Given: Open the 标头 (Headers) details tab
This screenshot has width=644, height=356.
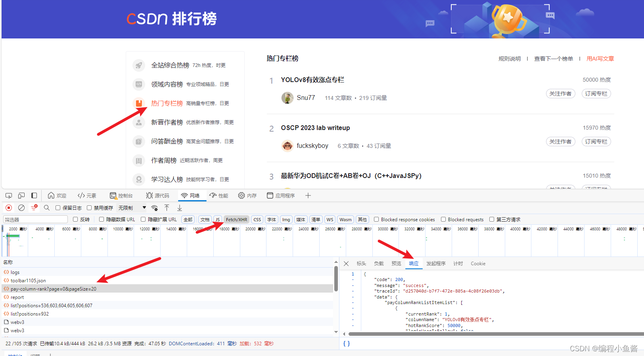Looking at the screenshot, I should click(361, 263).
